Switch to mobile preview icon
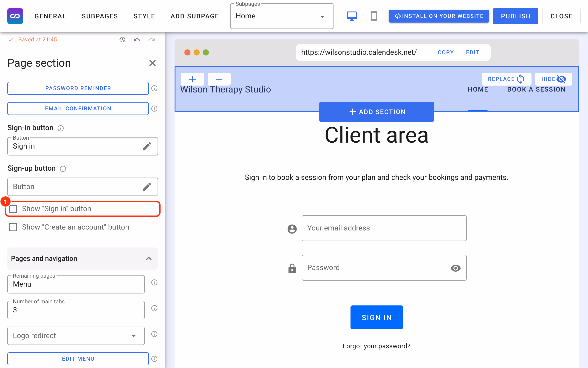588x368 pixels. coord(374,16)
